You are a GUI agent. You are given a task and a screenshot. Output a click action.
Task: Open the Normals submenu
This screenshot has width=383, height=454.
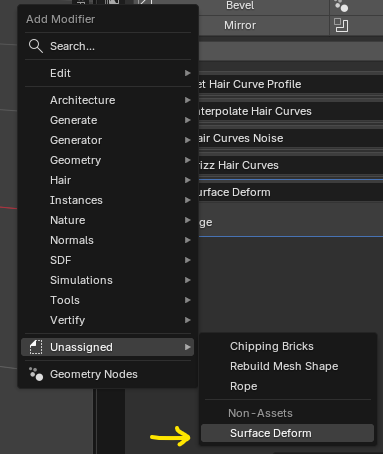(x=107, y=240)
